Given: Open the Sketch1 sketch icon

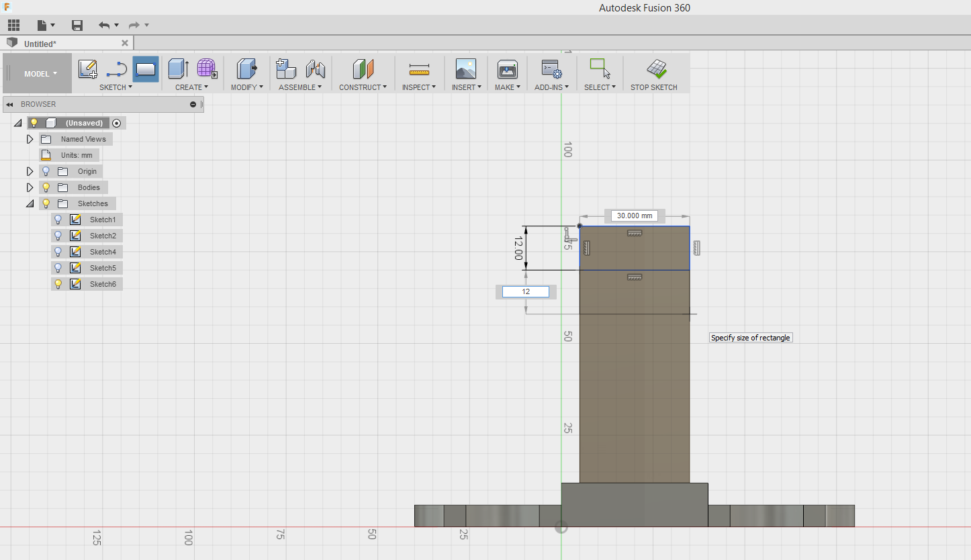Looking at the screenshot, I should coord(76,220).
